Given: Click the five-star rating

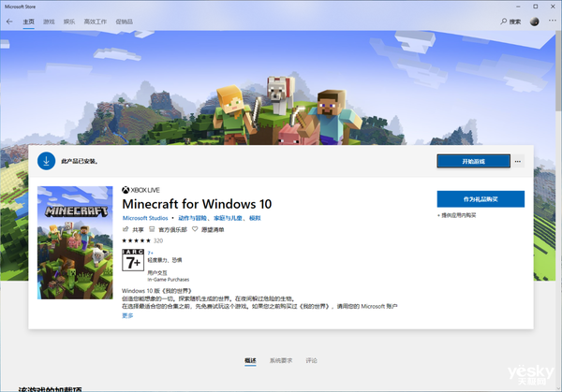Looking at the screenshot, I should (x=136, y=240).
